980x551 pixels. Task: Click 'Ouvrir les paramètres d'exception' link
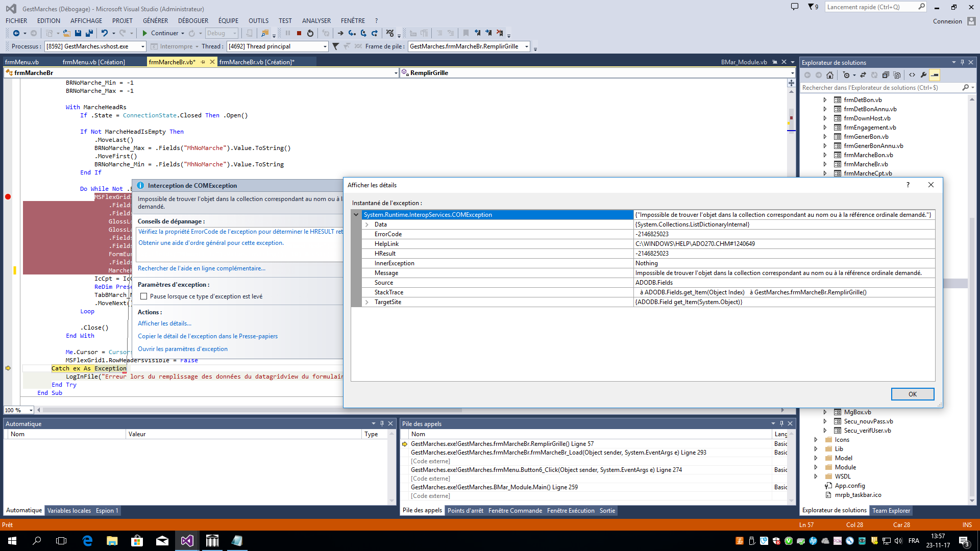coord(183,349)
